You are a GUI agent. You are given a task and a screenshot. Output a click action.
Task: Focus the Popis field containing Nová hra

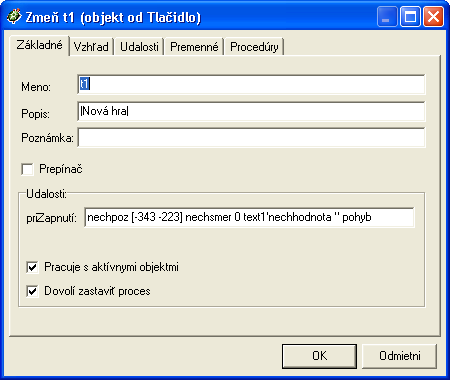[251, 111]
